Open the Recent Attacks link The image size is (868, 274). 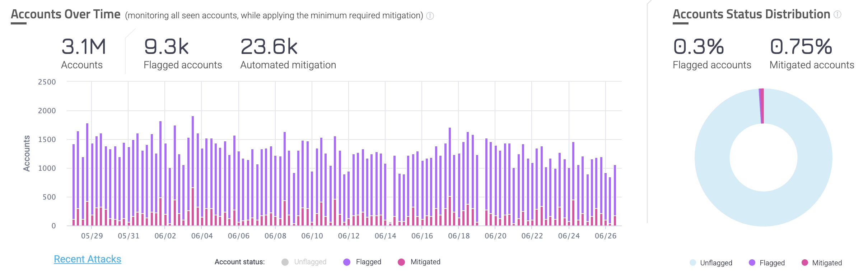(x=88, y=259)
